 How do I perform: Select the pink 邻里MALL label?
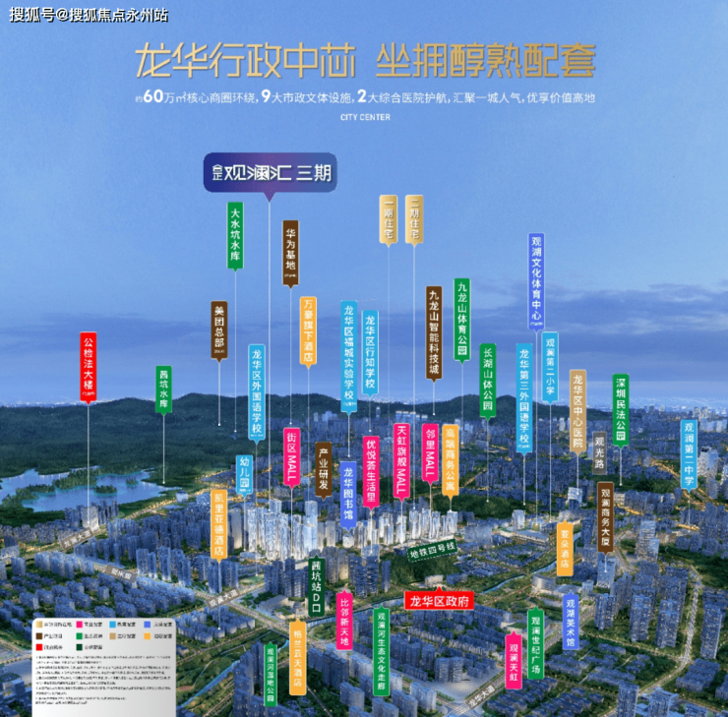(x=430, y=452)
